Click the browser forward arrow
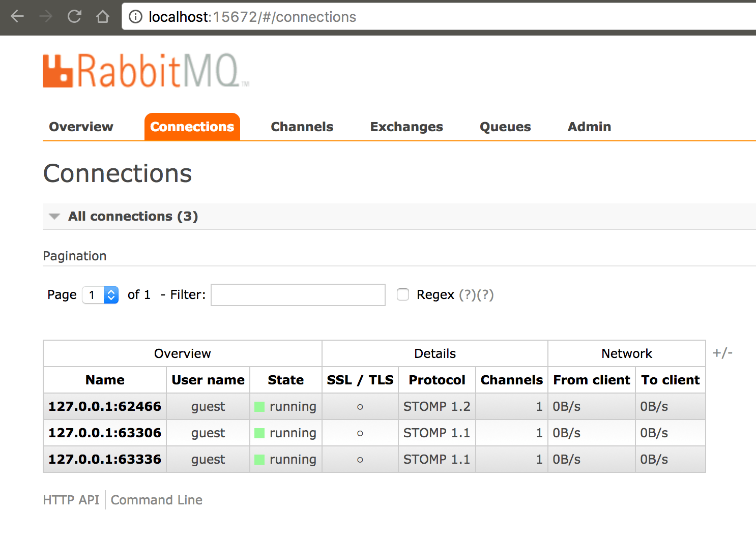 (x=46, y=17)
